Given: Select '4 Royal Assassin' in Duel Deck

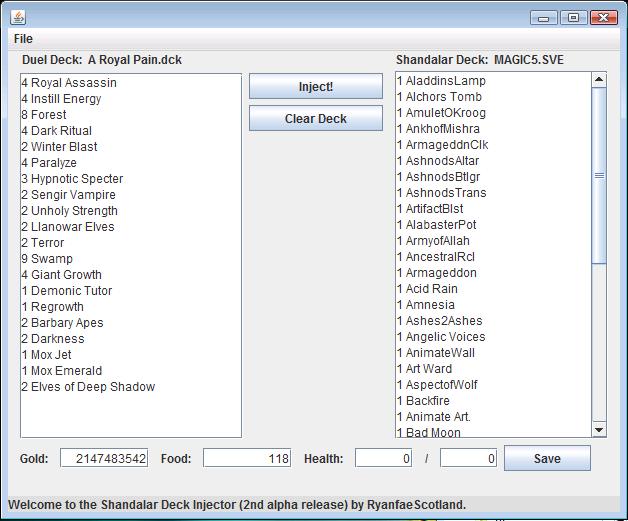Looking at the screenshot, I should [x=131, y=82].
